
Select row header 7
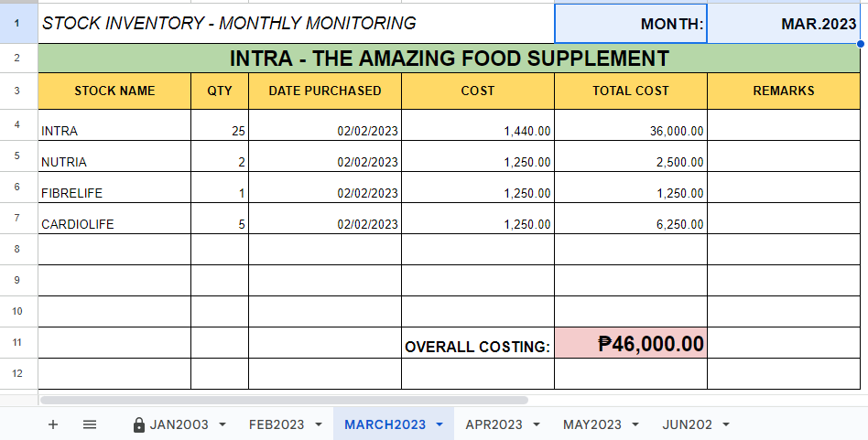(19, 218)
